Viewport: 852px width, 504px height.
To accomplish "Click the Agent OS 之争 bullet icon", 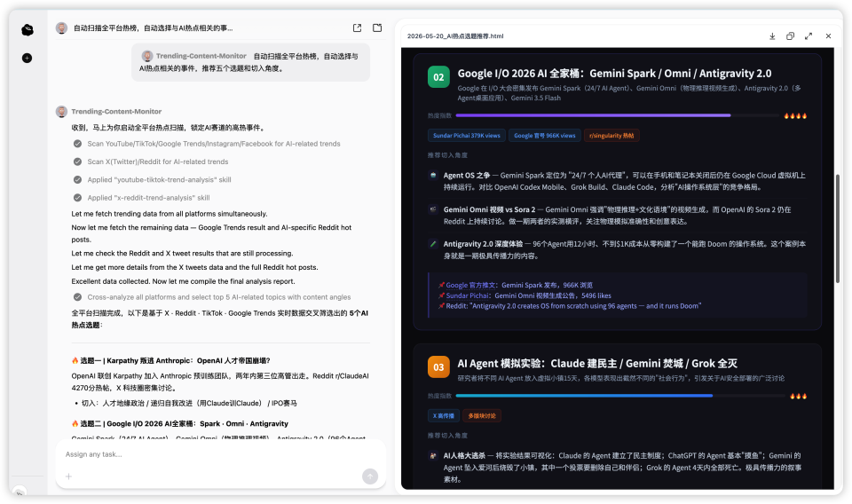I will pos(433,176).
